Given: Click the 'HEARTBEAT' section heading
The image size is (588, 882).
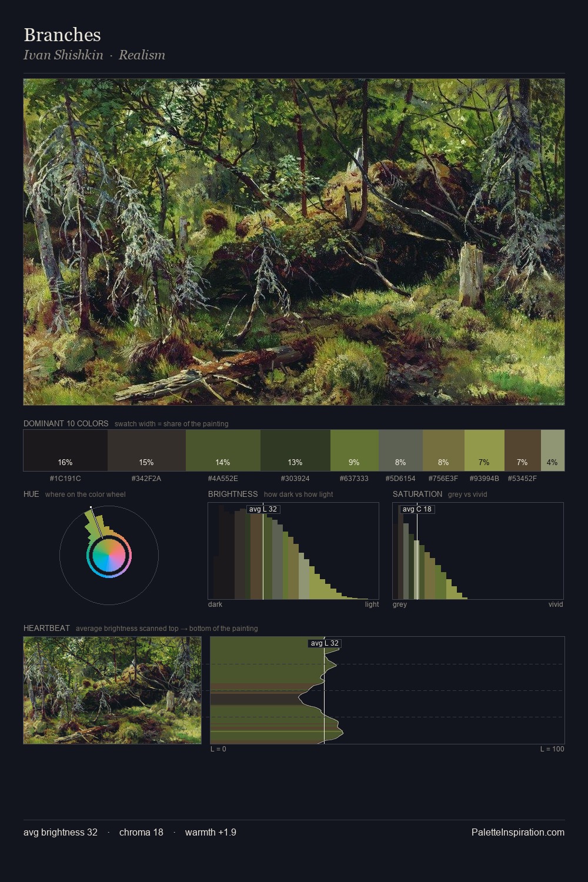Looking at the screenshot, I should tap(46, 628).
